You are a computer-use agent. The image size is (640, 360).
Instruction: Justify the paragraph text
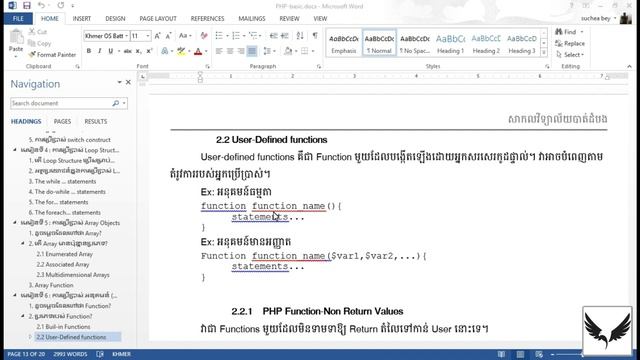(252, 51)
